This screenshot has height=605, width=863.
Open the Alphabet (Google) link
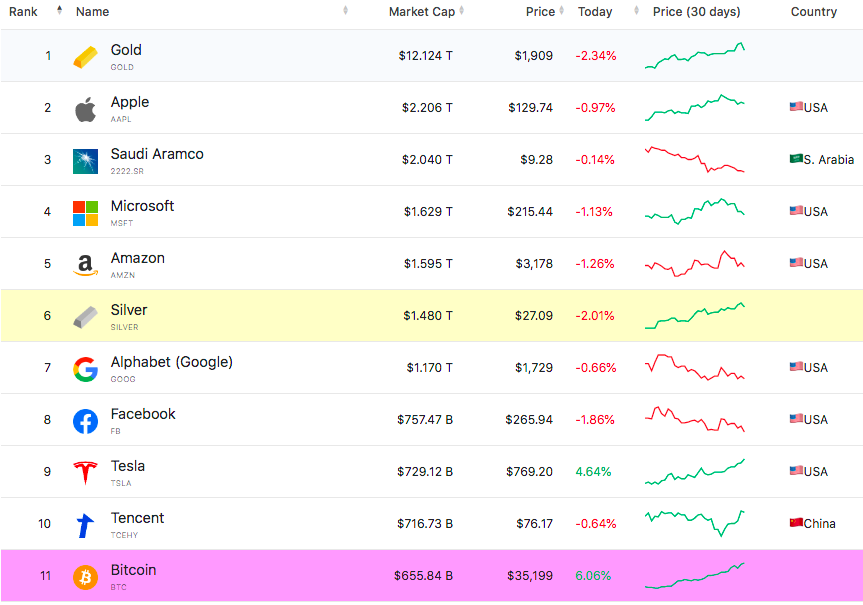coord(172,362)
